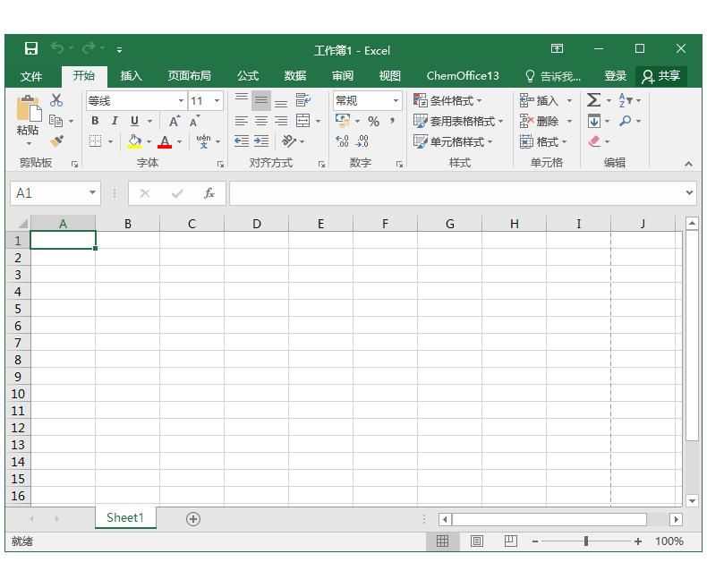Open the font size 11 dropdown

click(x=217, y=100)
